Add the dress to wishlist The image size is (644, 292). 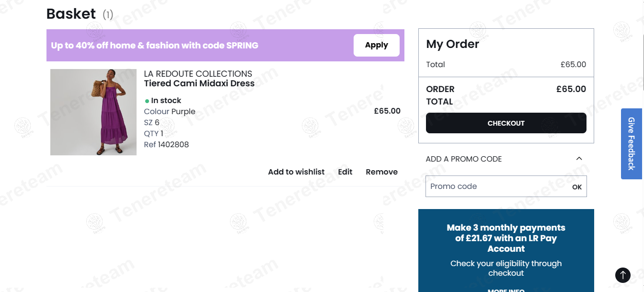pos(296,172)
